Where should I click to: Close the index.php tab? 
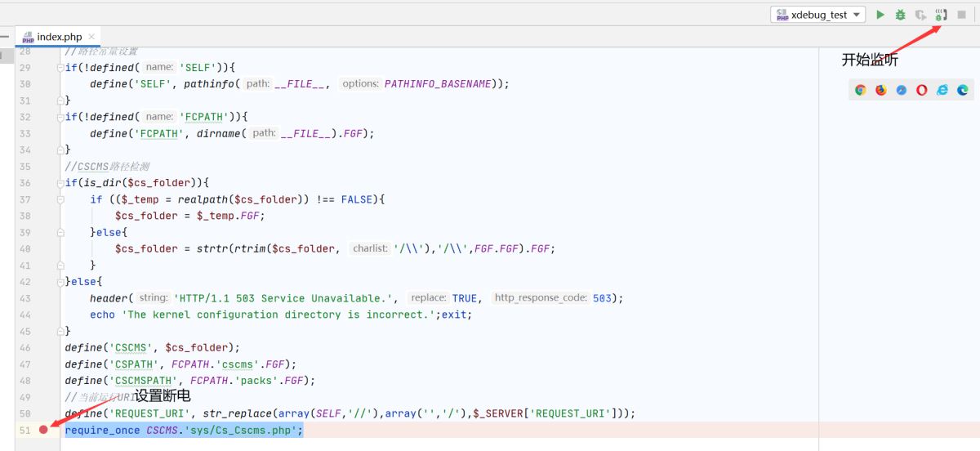coord(91,37)
